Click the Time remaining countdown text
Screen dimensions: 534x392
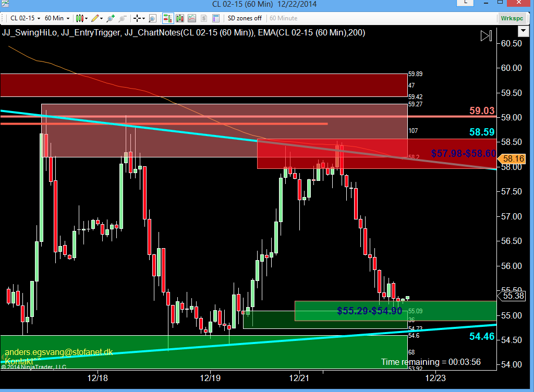point(431,362)
